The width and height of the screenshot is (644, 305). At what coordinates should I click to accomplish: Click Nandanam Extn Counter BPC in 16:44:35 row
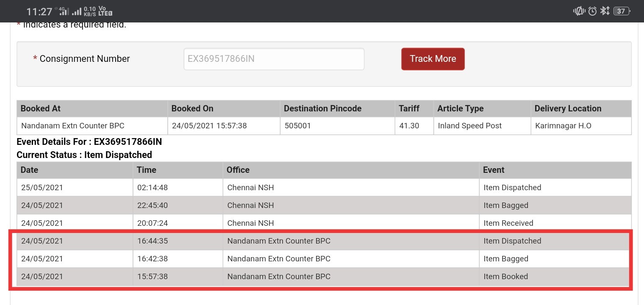pos(279,241)
